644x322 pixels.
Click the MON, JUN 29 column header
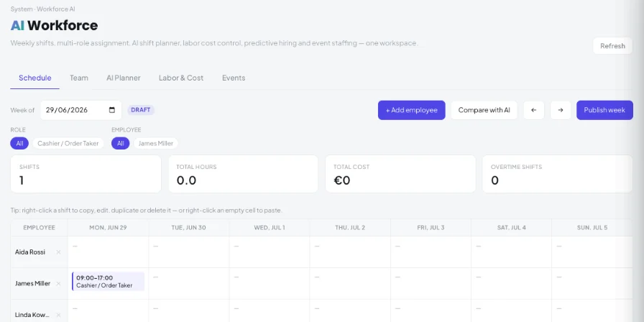coord(108,228)
